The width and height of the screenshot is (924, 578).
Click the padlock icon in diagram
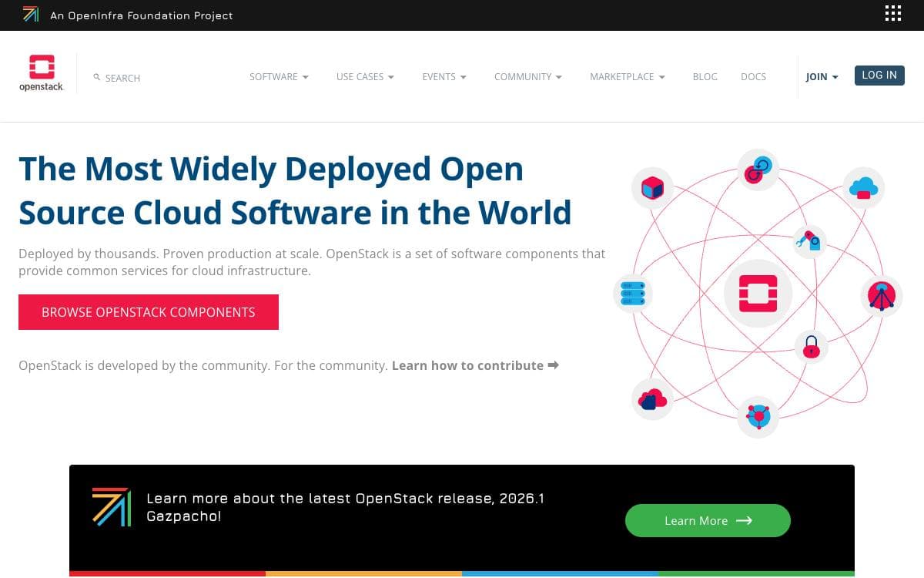[810, 346]
